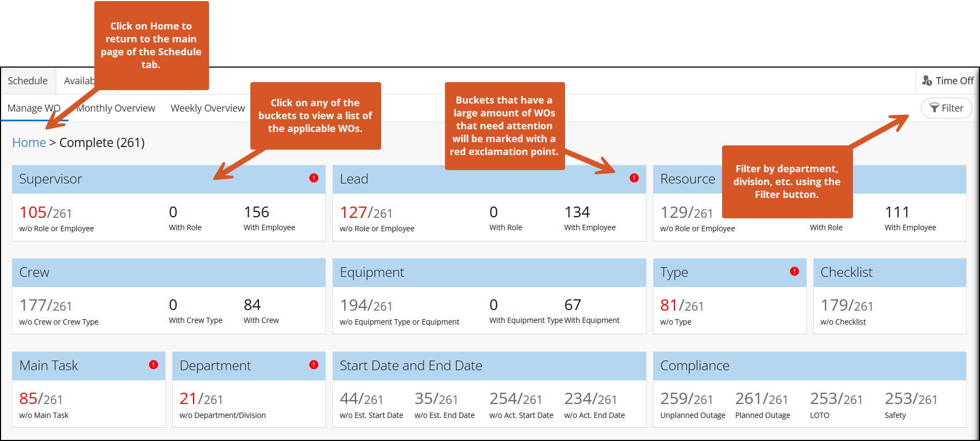This screenshot has width=980, height=441.
Task: Switch to Weekly Overview tab
Action: coord(207,108)
